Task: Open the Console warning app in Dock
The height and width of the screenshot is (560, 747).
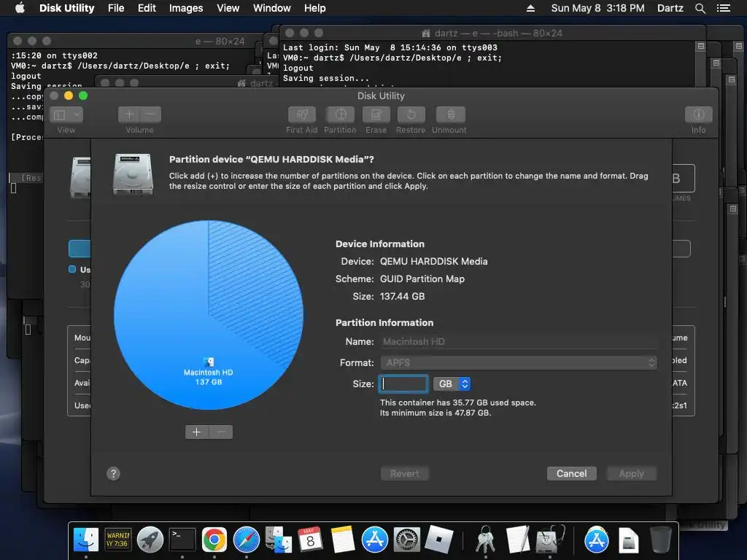Action: click(x=117, y=540)
